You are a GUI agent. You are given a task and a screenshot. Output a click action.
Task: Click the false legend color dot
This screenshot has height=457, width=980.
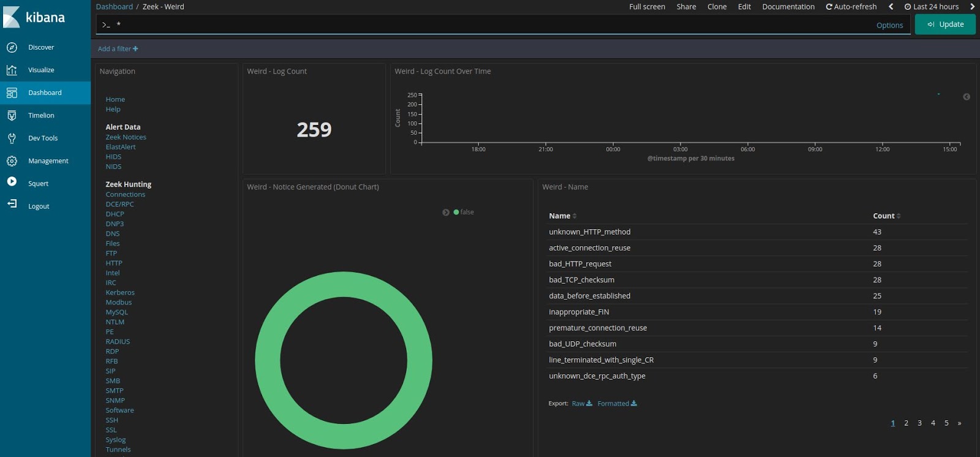pyautogui.click(x=456, y=212)
